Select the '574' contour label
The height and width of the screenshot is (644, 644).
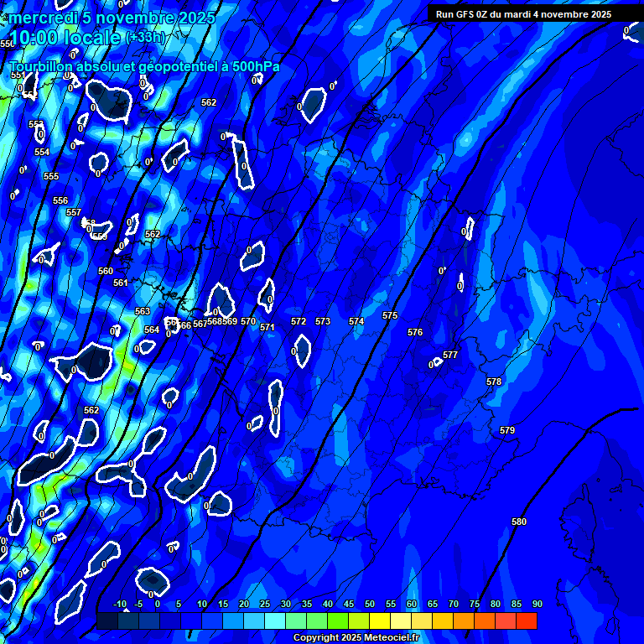point(356,322)
